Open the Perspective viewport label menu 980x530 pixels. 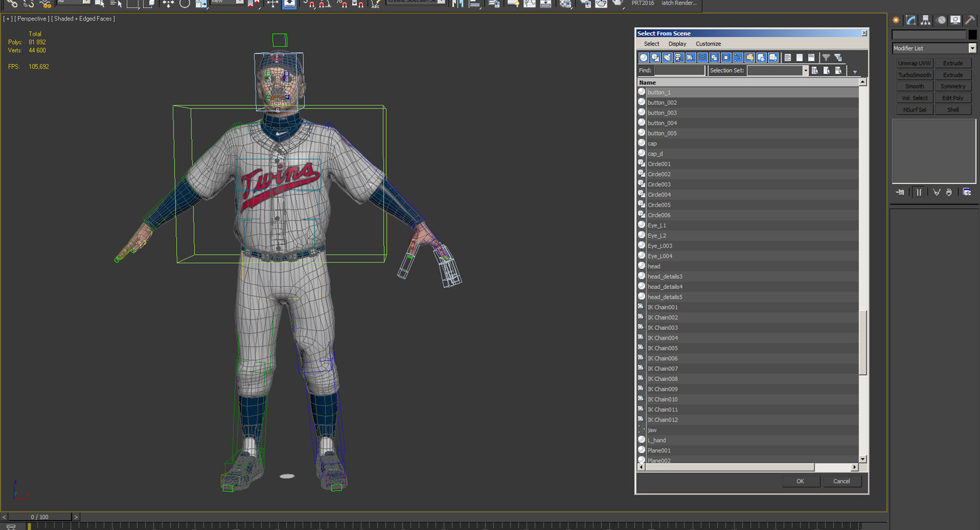pos(32,19)
